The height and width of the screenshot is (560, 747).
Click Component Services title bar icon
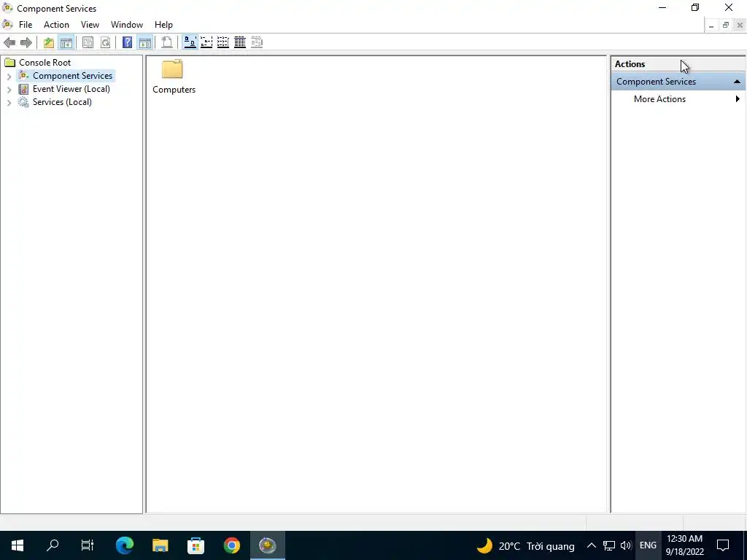tap(7, 8)
